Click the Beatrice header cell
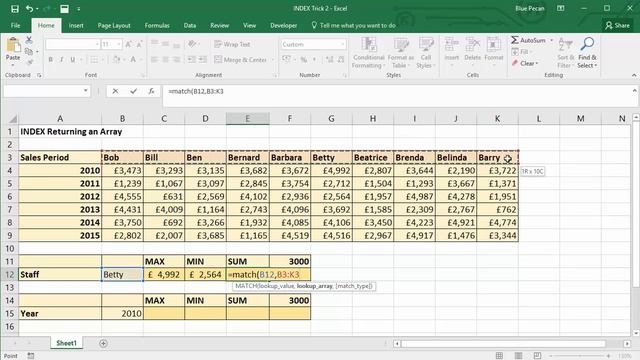This screenshot has height=360, width=640. pyautogui.click(x=373, y=158)
